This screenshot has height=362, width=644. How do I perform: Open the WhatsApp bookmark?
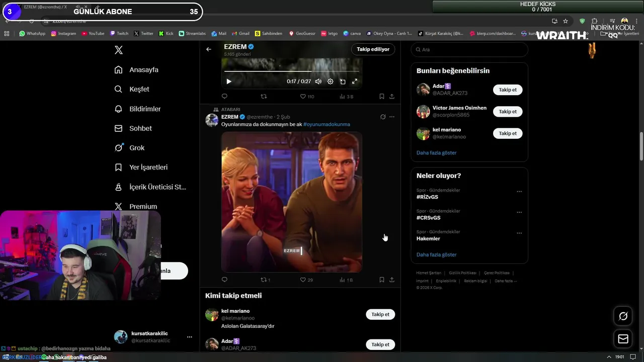[x=32, y=33]
